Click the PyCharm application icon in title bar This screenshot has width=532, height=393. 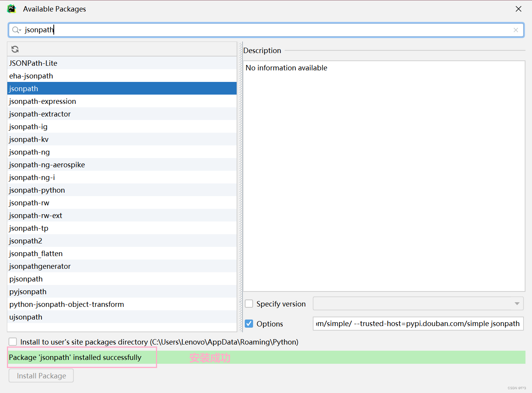12,9
